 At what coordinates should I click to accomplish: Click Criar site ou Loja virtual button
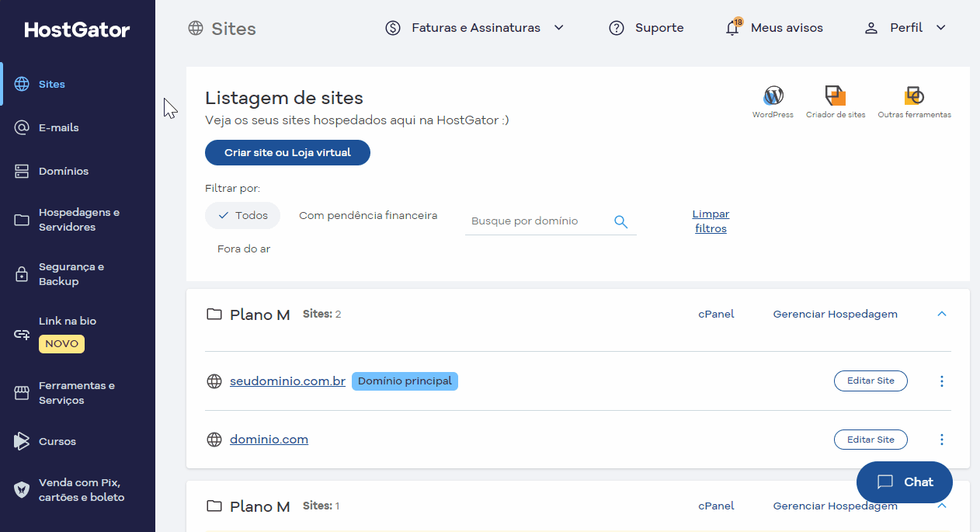coord(287,153)
